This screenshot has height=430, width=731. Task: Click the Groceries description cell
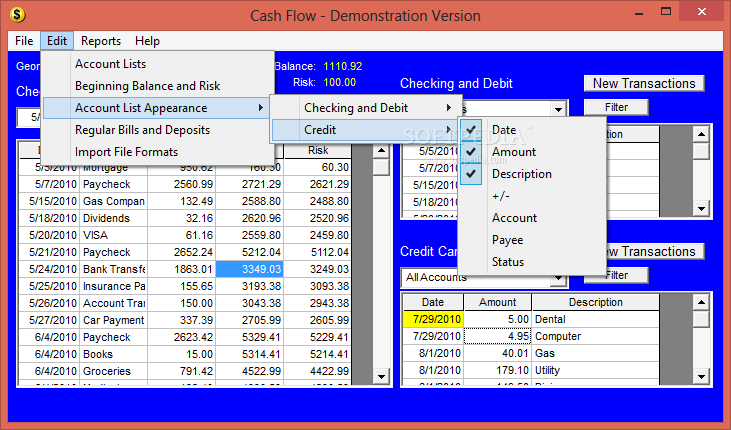[114, 371]
